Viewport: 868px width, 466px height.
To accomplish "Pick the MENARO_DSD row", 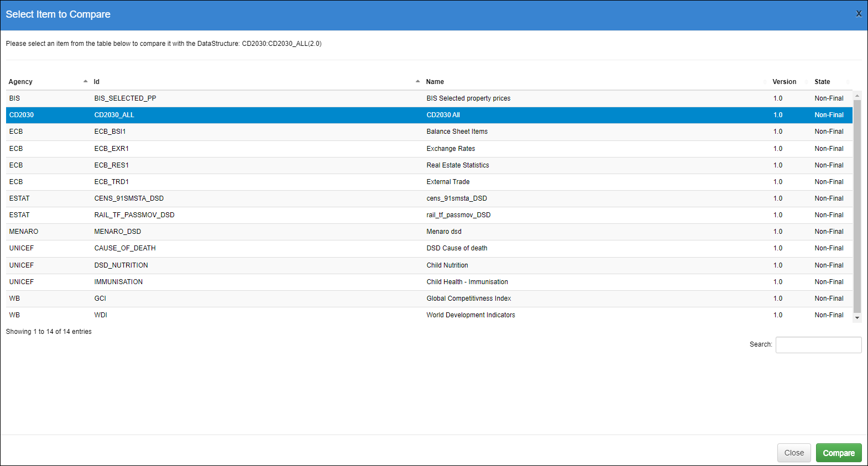I will [x=117, y=232].
